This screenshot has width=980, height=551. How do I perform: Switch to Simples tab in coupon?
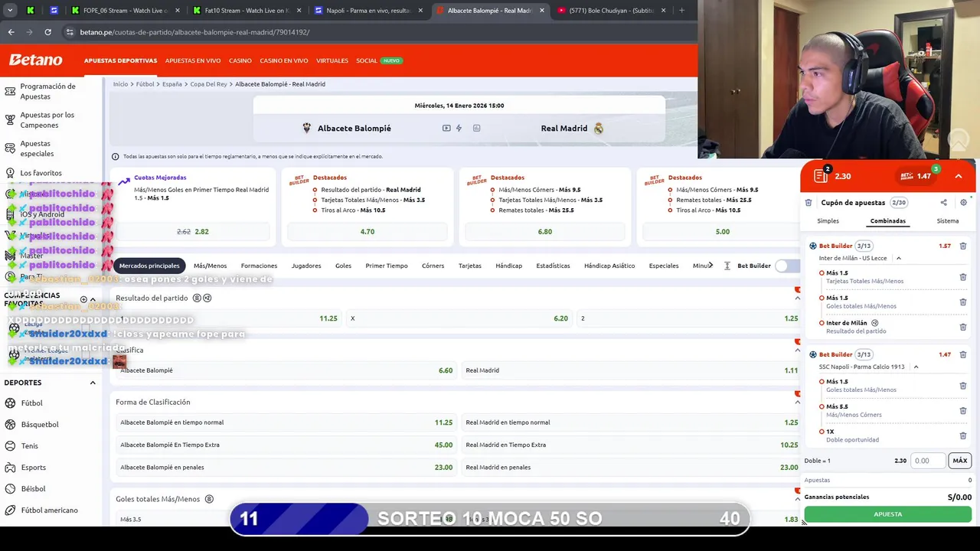828,221
